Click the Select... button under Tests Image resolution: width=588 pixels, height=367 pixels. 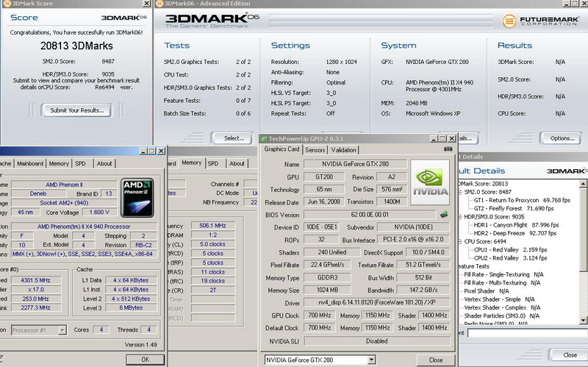pos(234,138)
